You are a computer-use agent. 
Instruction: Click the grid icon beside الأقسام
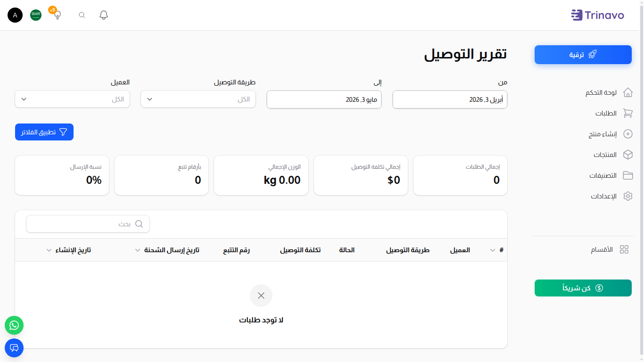[624, 250]
